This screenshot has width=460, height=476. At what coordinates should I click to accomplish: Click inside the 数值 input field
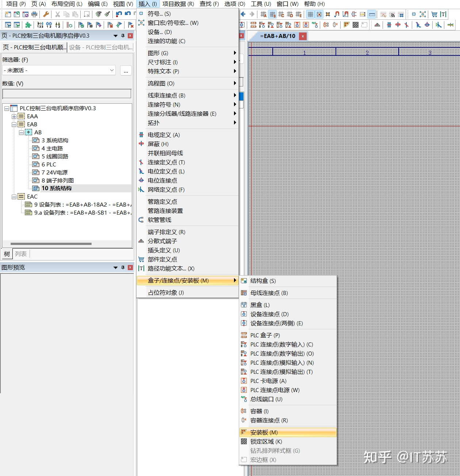(x=67, y=93)
